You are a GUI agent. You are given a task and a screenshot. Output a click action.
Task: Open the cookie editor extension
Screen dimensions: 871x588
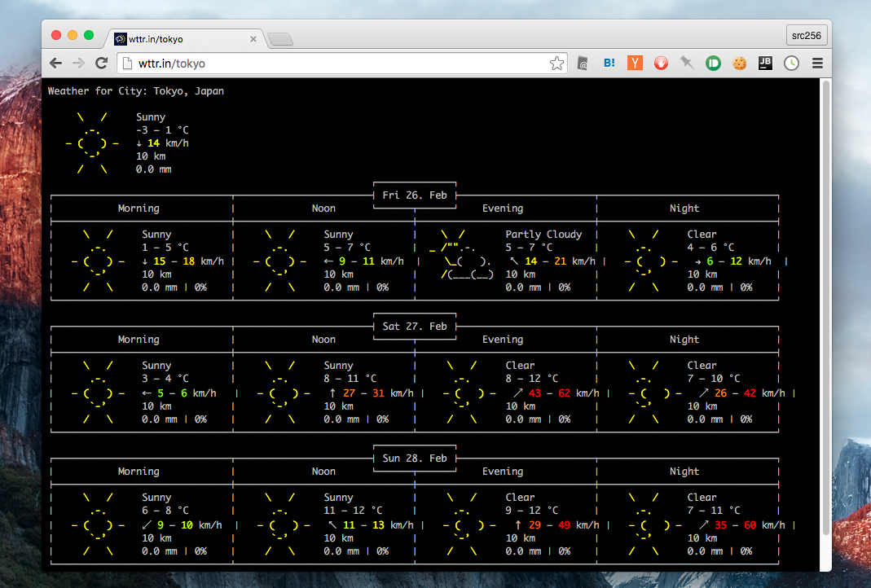click(x=739, y=63)
